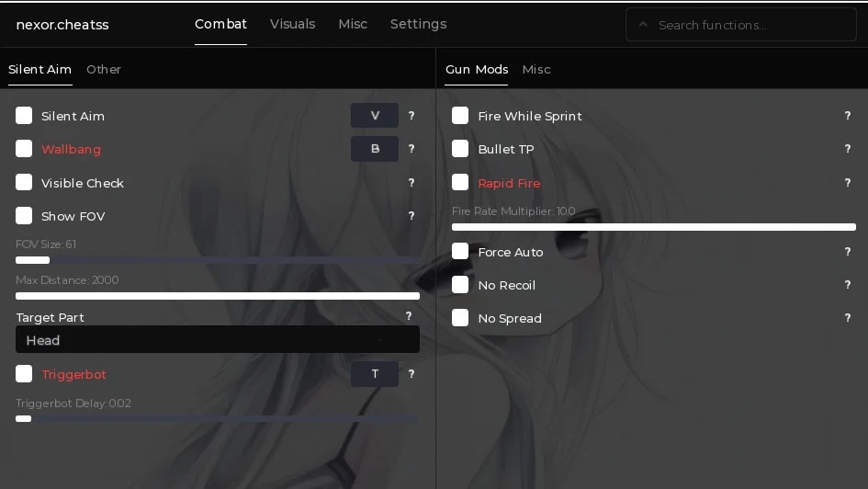Open the Settings tab
868x489 pixels.
point(419,25)
